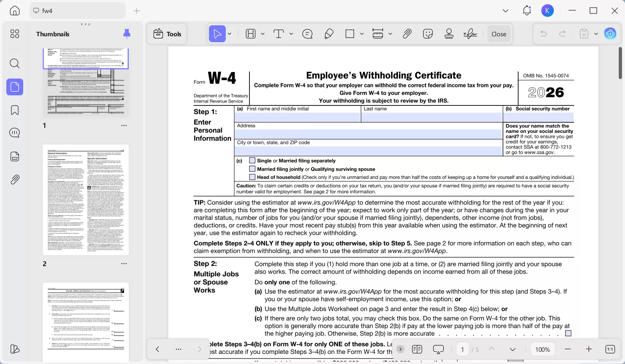Expand the measure tool dropdown arrow
This screenshot has height=364, width=625.
click(390, 34)
